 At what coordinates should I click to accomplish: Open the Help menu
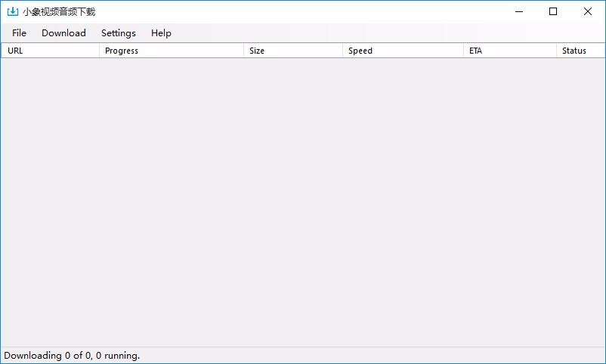click(161, 32)
